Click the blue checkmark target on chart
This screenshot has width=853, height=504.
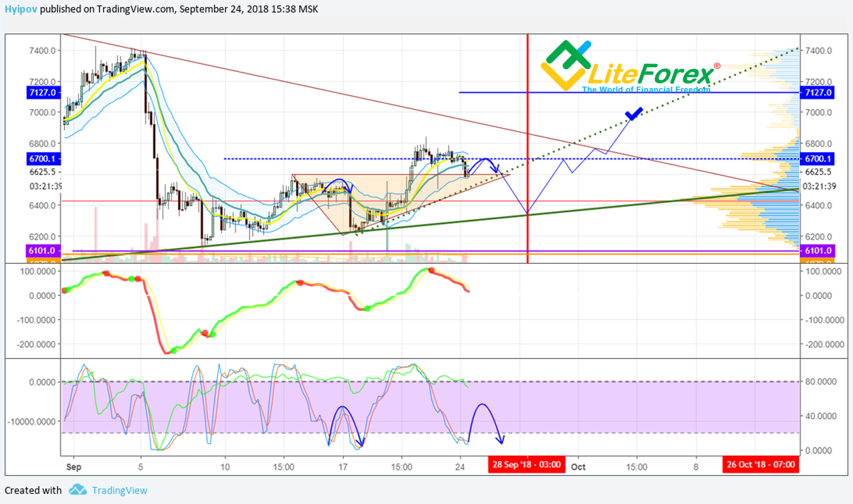pos(633,114)
